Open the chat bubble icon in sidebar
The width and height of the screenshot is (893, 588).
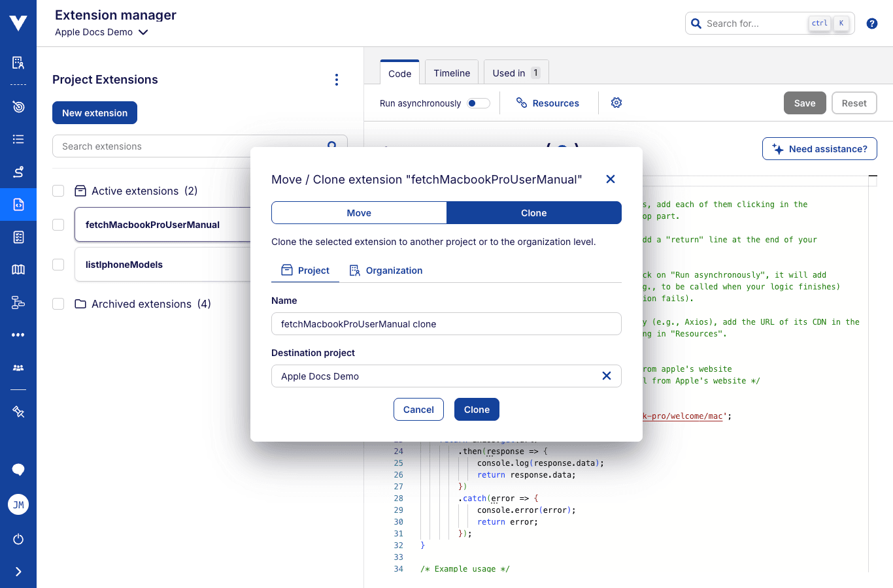coord(18,470)
